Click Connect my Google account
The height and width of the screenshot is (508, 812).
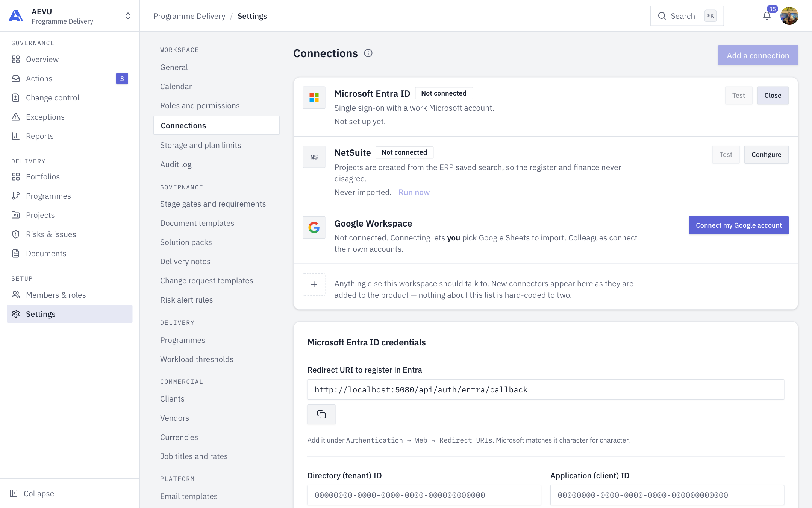coord(739,225)
